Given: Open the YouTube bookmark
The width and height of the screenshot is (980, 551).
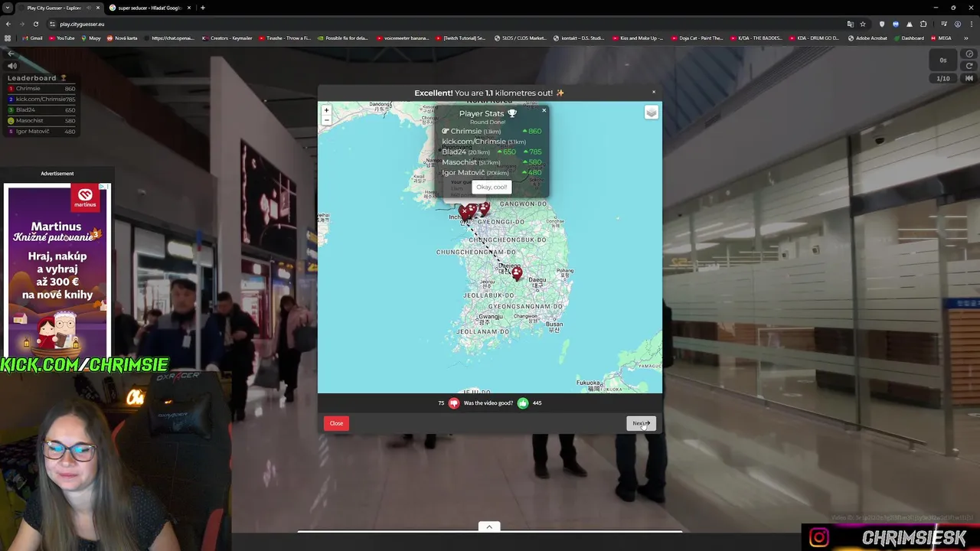Looking at the screenshot, I should (x=61, y=37).
